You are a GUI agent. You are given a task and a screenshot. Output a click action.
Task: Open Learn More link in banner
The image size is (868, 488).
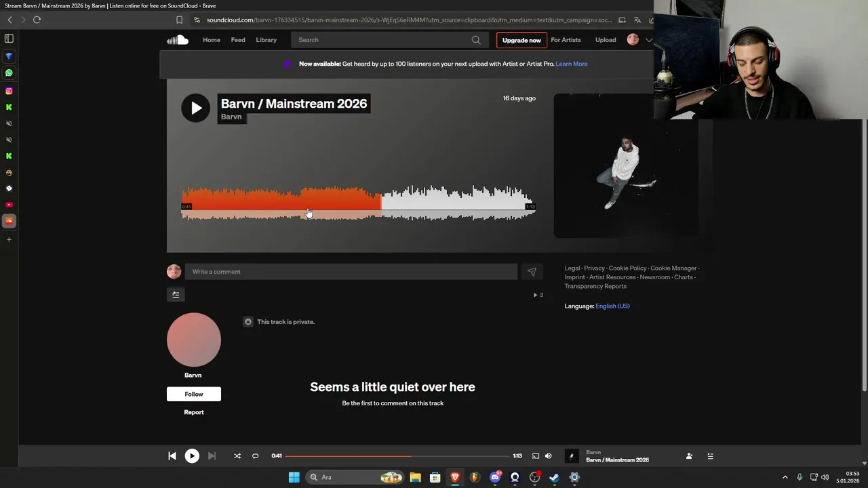click(x=572, y=64)
